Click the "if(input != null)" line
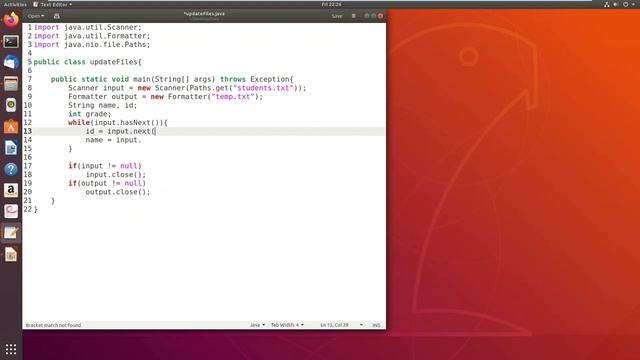This screenshot has width=640, height=360. point(105,166)
